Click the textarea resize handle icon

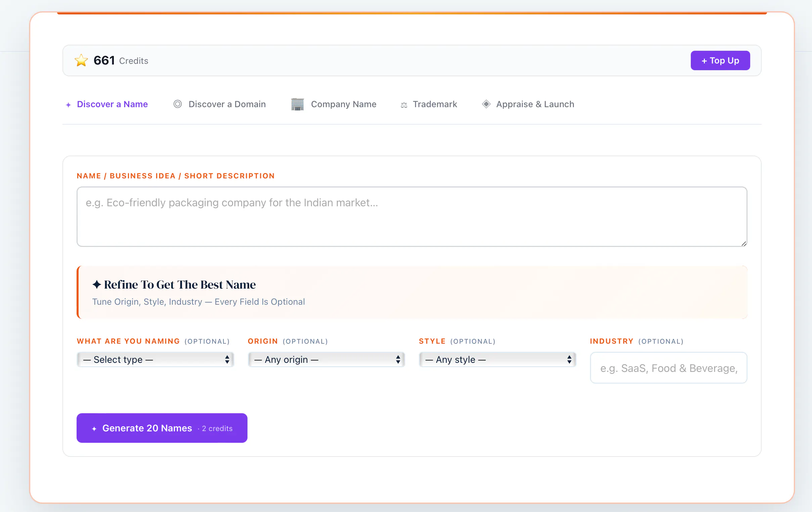743,243
